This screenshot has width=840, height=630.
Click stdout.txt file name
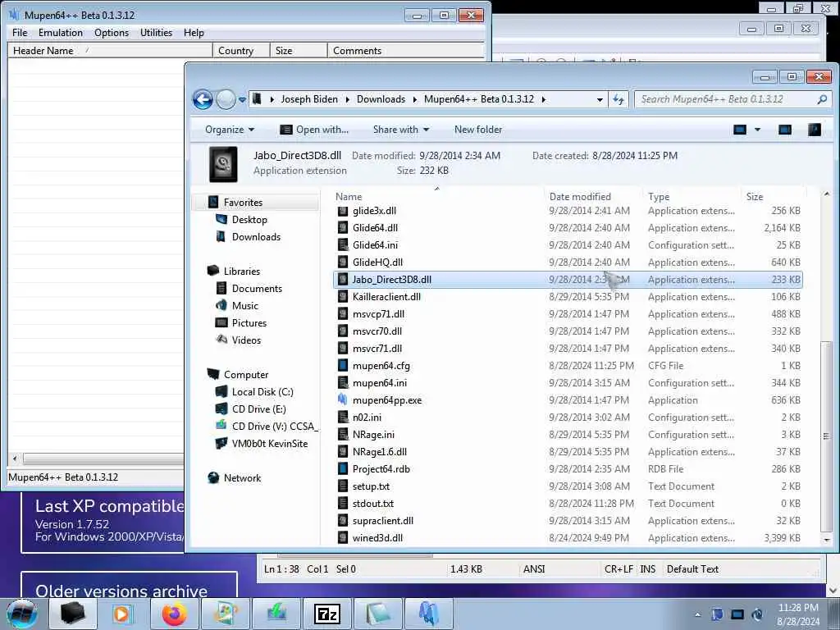373,504
